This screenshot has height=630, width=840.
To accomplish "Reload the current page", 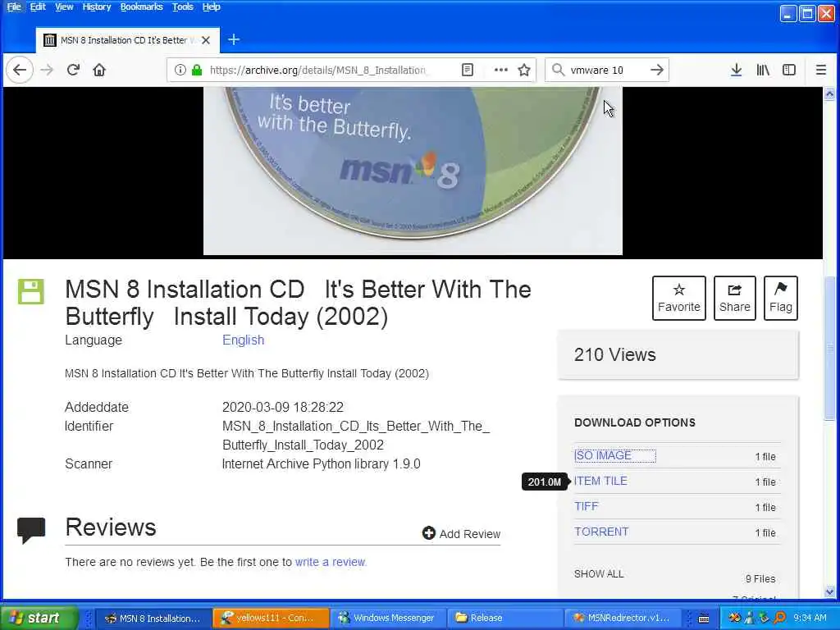I will [73, 70].
